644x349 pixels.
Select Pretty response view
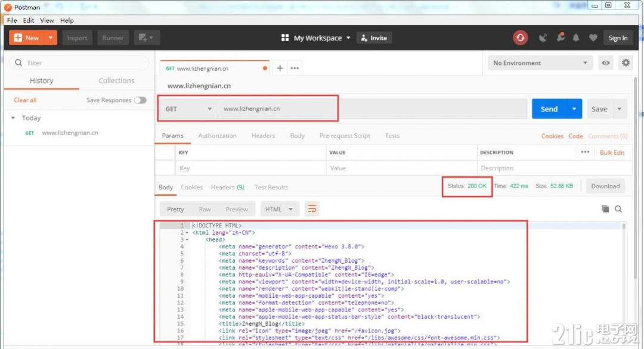[x=175, y=209]
